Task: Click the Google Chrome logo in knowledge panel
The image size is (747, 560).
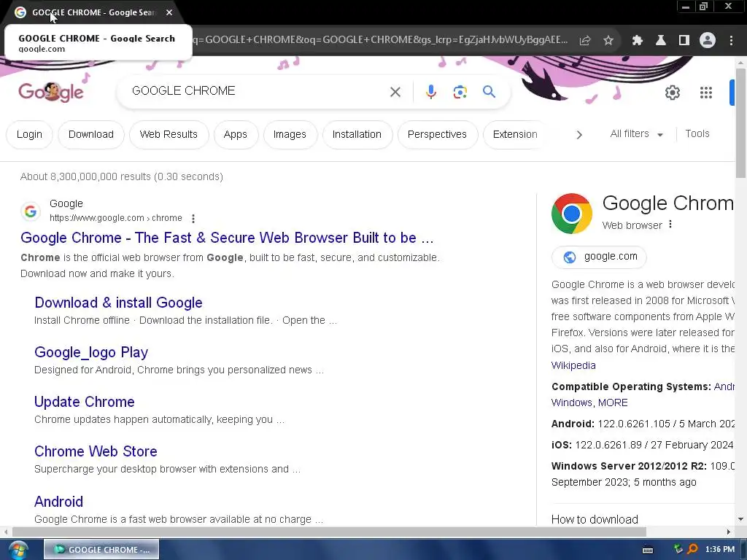Action: [572, 214]
